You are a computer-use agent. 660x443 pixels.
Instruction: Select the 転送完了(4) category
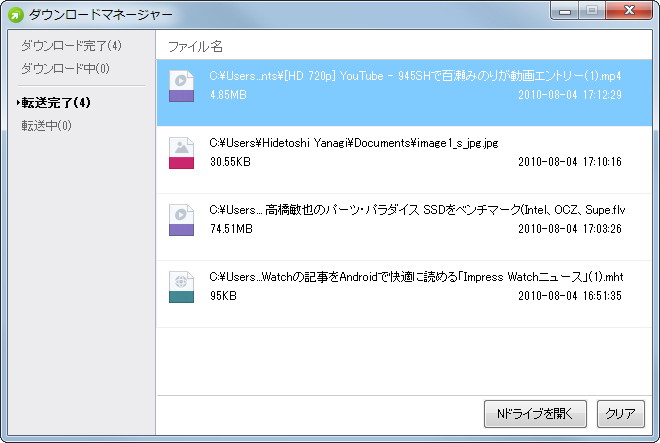pos(56,103)
